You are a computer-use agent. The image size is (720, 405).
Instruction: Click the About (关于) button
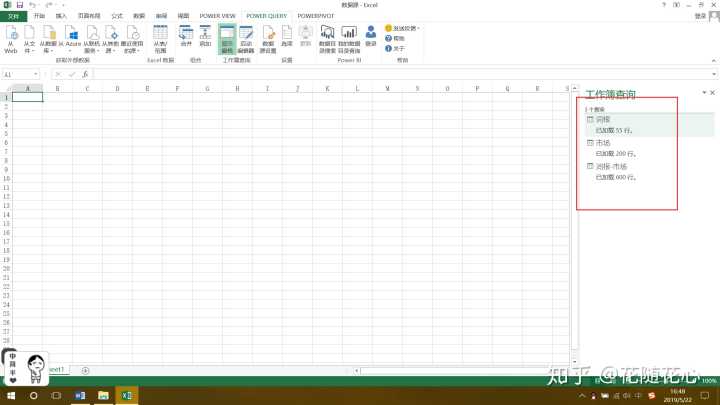coord(397,47)
